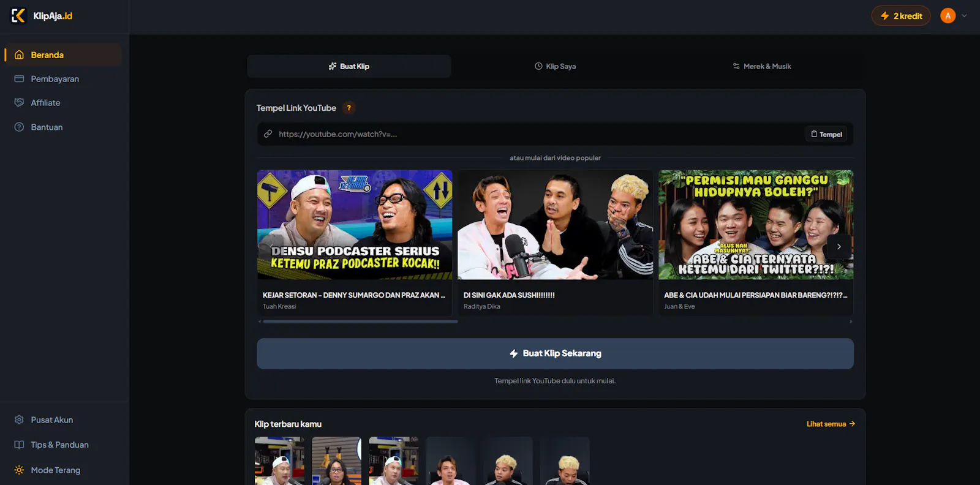The height and width of the screenshot is (485, 980).
Task: Click the KlipAja.id logo icon
Action: (18, 16)
